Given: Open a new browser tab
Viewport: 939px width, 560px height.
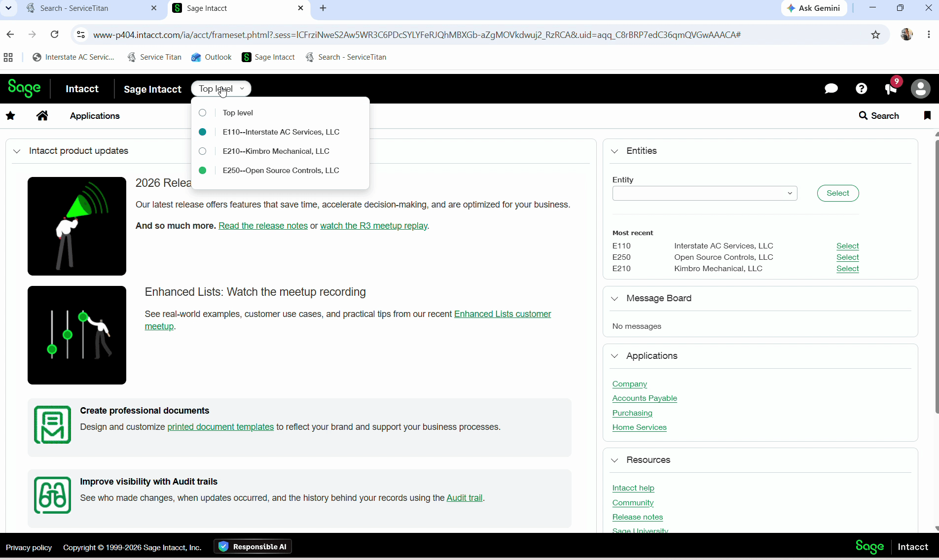Looking at the screenshot, I should (323, 8).
